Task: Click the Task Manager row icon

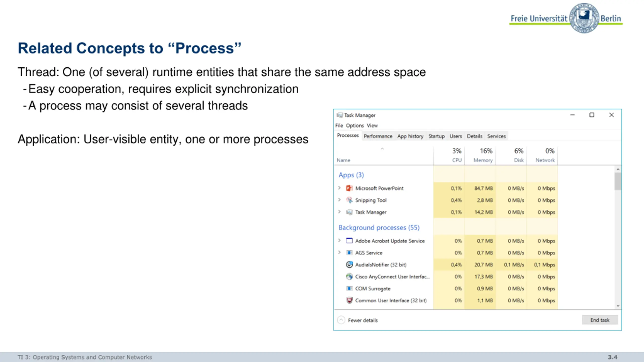Action: pyautogui.click(x=349, y=212)
